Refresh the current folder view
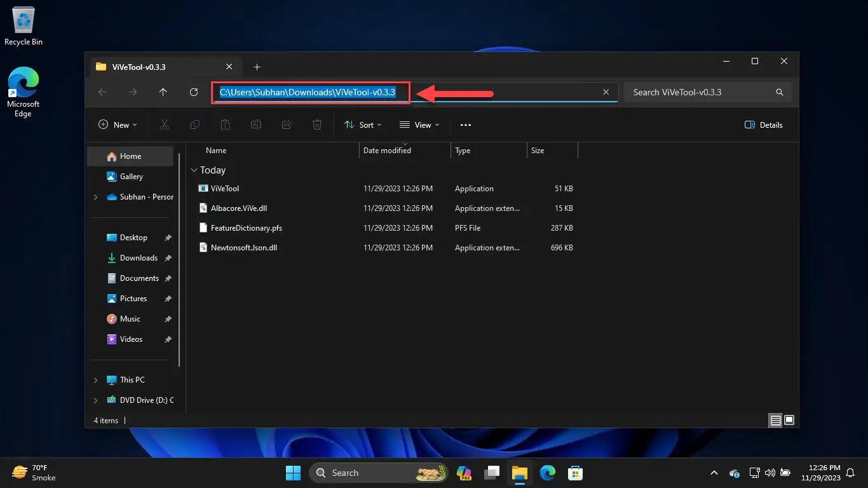 [x=194, y=92]
